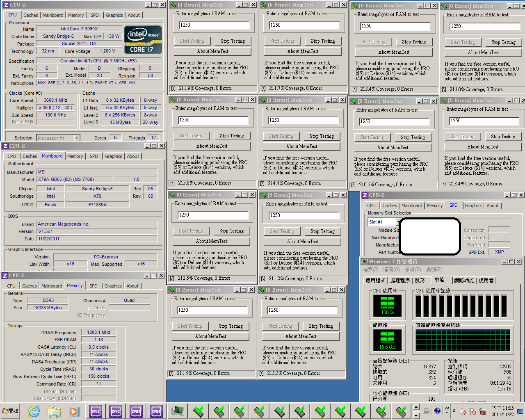
Task: Switch to the 應用程式 tab in Task Manager
Action: tap(376, 281)
